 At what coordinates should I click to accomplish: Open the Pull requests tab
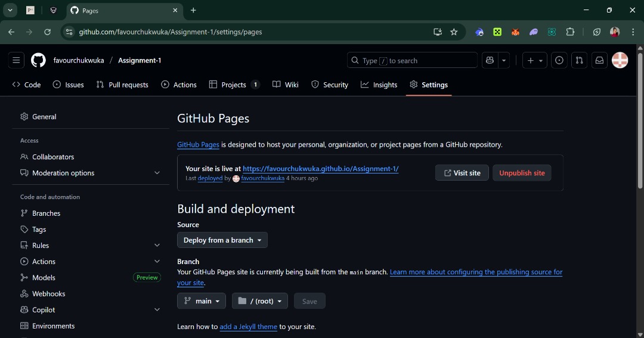[x=122, y=85]
